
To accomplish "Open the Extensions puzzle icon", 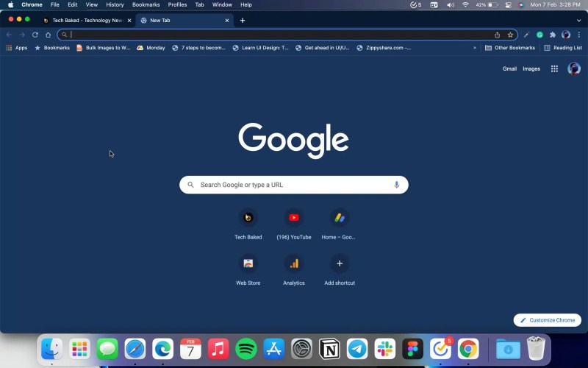I will (x=553, y=35).
